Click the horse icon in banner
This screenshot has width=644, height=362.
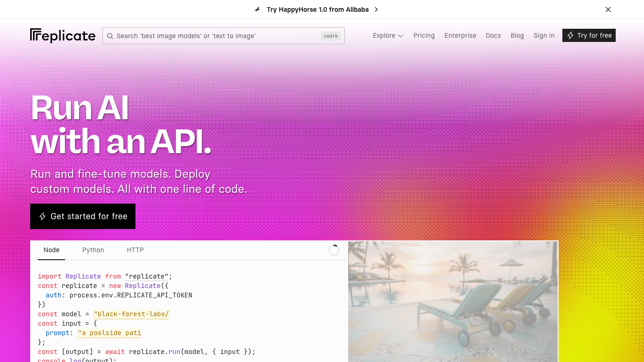click(257, 9)
